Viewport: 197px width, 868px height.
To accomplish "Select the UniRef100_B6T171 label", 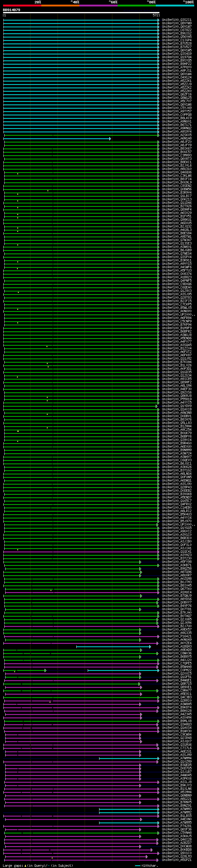I will pyautogui.click(x=177, y=125).
